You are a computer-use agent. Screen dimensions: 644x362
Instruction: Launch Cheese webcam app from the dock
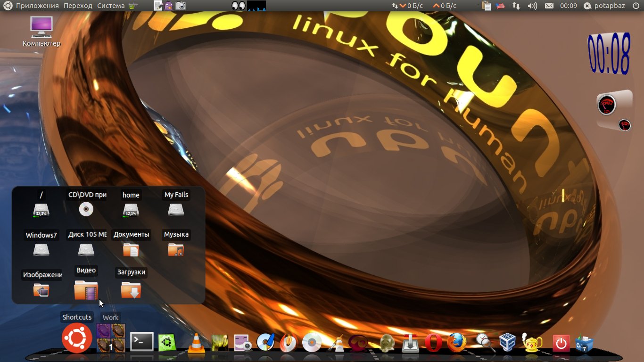tap(243, 343)
